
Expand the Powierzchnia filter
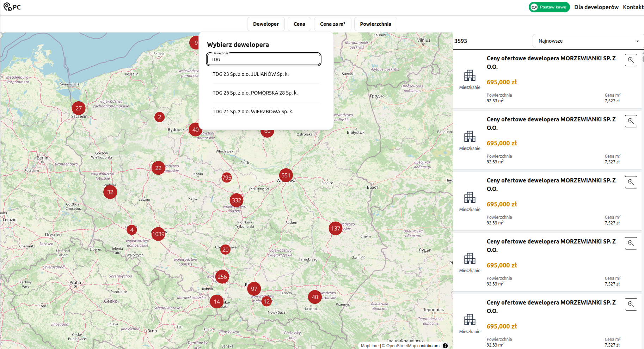[375, 24]
